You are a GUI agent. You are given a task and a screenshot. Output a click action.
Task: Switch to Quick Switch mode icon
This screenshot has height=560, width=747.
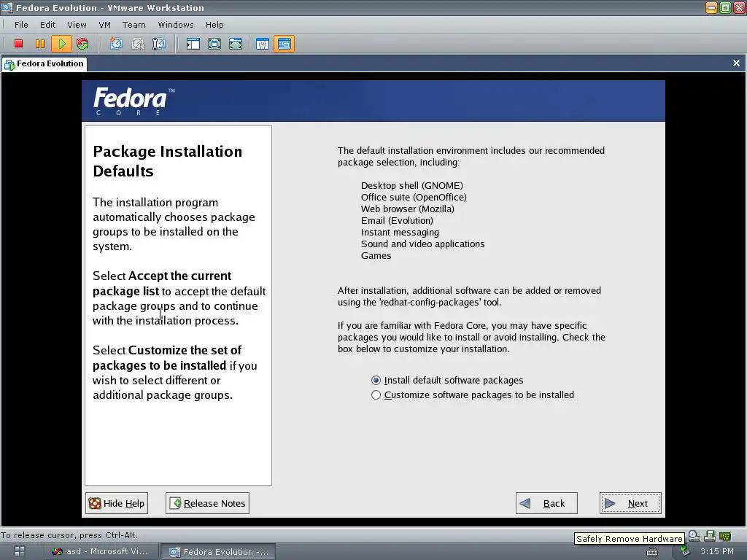214,44
